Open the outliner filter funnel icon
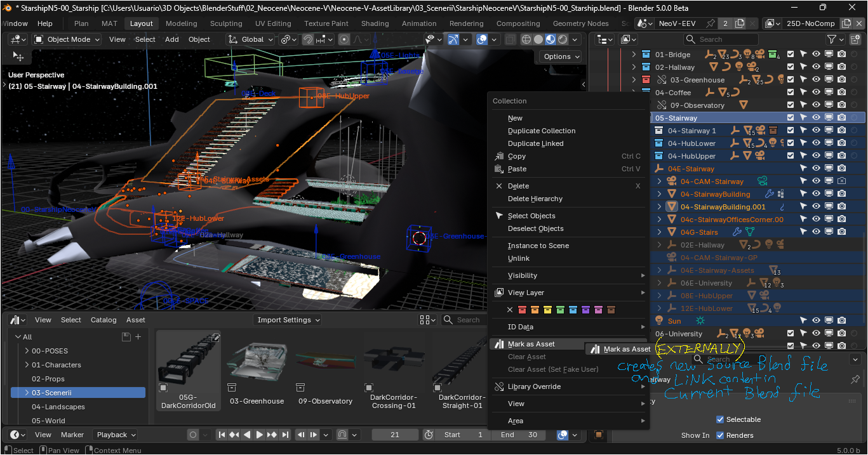This screenshot has height=455, width=868. [832, 39]
